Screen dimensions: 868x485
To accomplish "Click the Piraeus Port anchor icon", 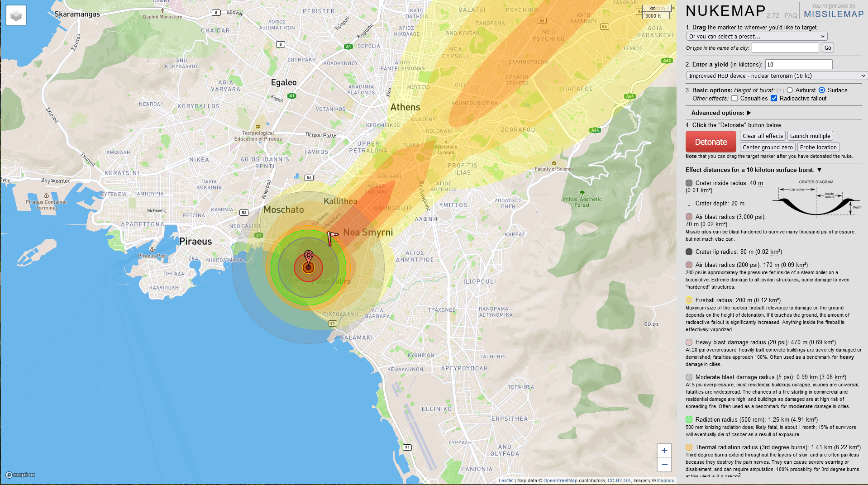I will (x=152, y=249).
